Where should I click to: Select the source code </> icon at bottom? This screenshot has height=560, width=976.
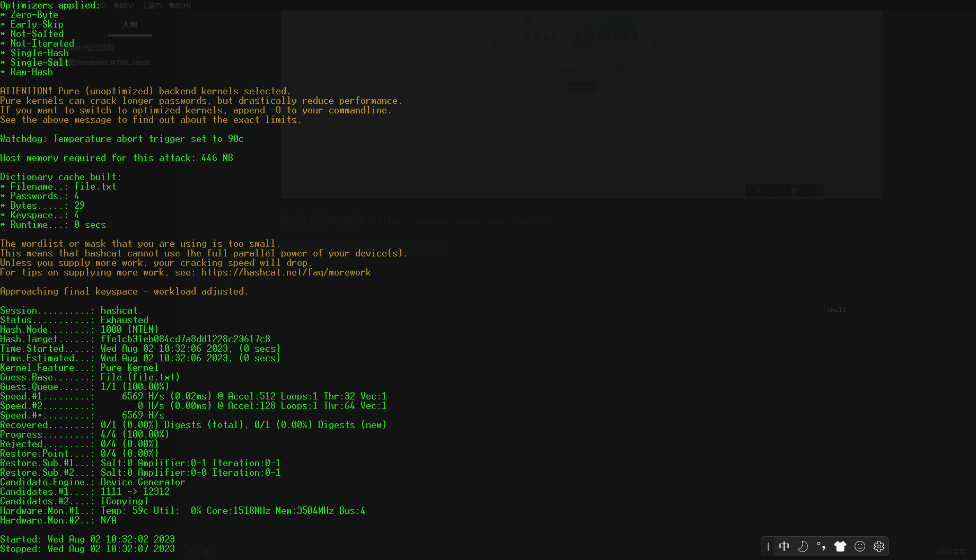[207, 552]
